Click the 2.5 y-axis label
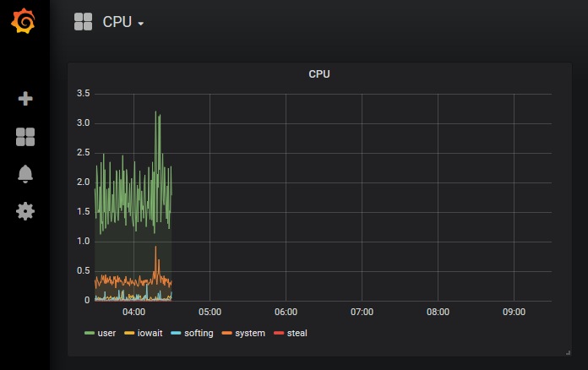588x370 pixels. (84, 153)
